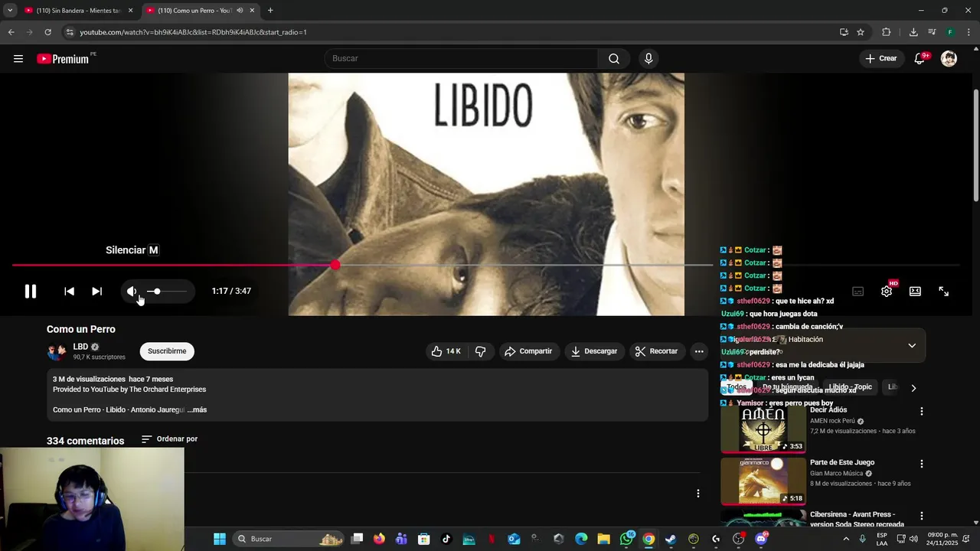Viewport: 980px width, 551px height.
Task: Open the comment three-dot options menu
Action: [697, 494]
